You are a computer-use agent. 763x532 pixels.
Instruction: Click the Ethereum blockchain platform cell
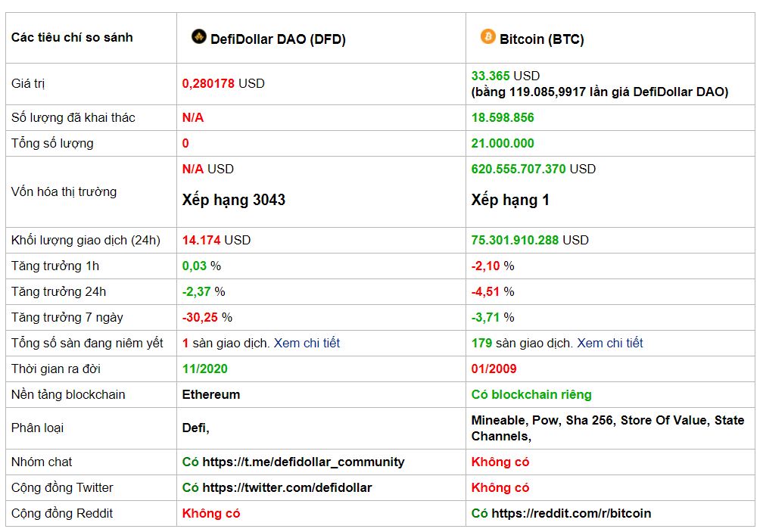click(211, 394)
